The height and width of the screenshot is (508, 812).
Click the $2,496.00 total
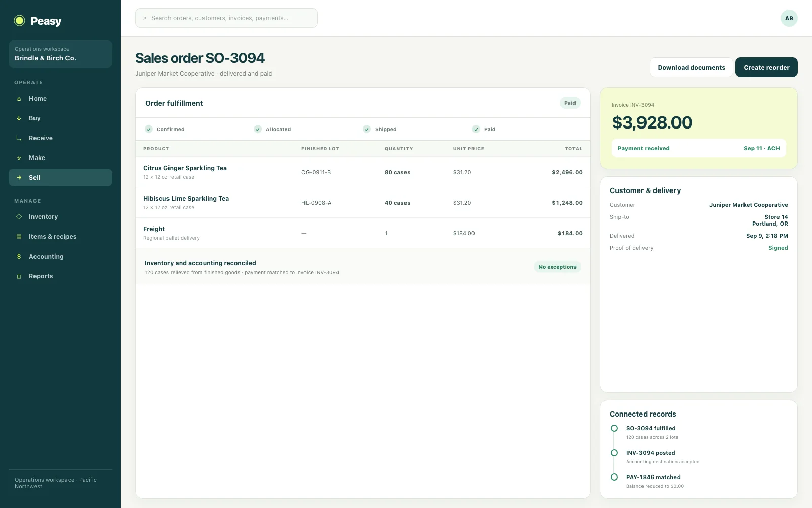pyautogui.click(x=567, y=172)
